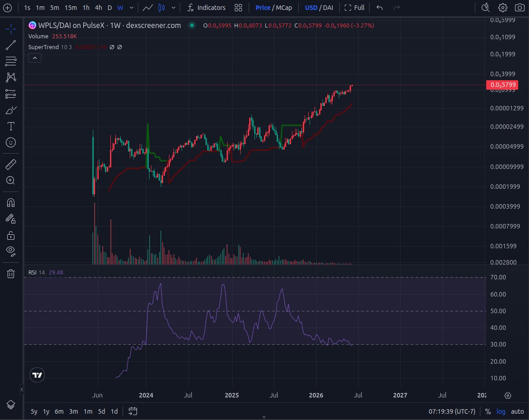Screen dimensions: 529x420
Task: Switch display to MCap
Action: [x=284, y=7]
